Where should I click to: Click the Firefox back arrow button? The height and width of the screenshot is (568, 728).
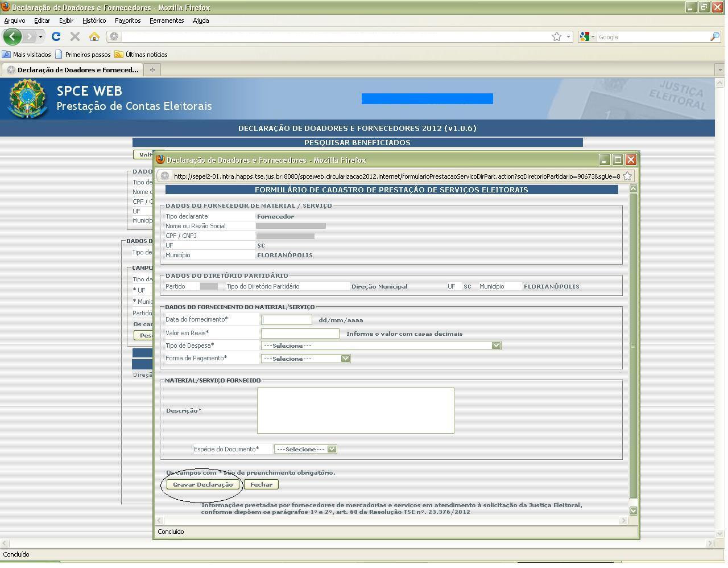[x=13, y=36]
